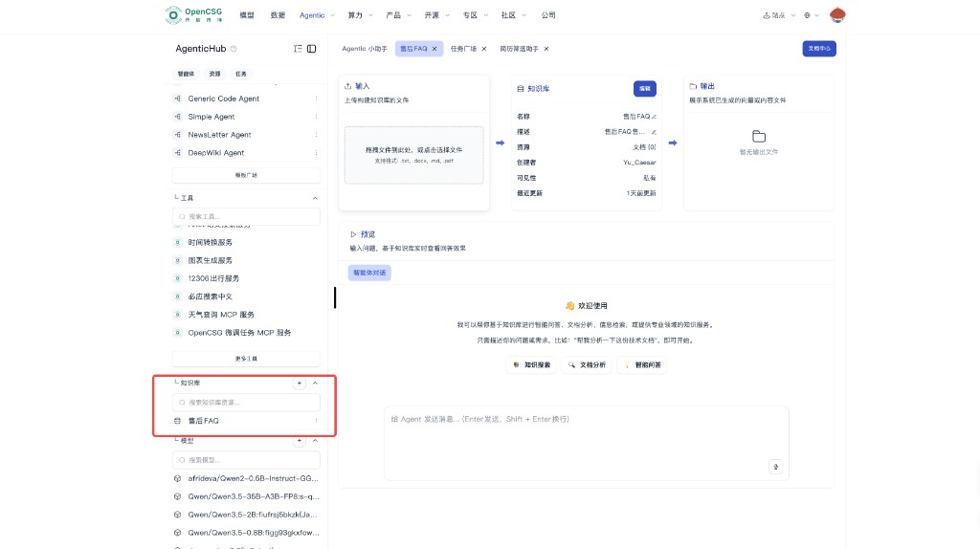Add a new 模型 with plus button
Viewport: 980px width, 549px height.
pyautogui.click(x=300, y=441)
